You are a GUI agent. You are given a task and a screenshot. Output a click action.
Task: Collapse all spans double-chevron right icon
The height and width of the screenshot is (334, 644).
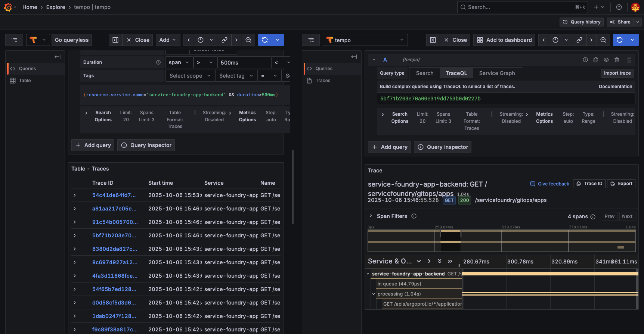pyautogui.click(x=450, y=261)
